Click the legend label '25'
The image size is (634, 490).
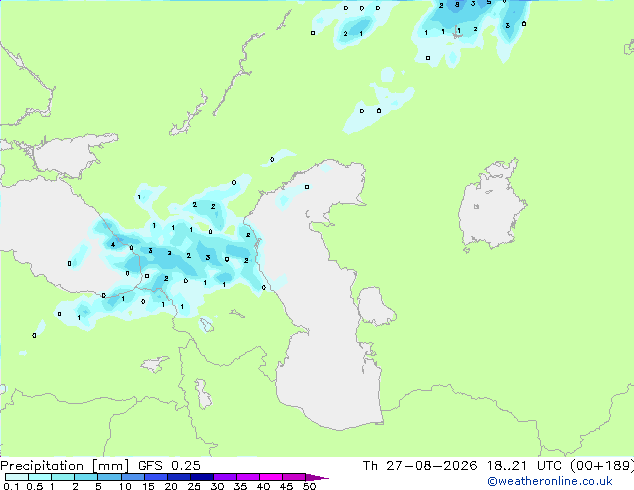(194, 486)
